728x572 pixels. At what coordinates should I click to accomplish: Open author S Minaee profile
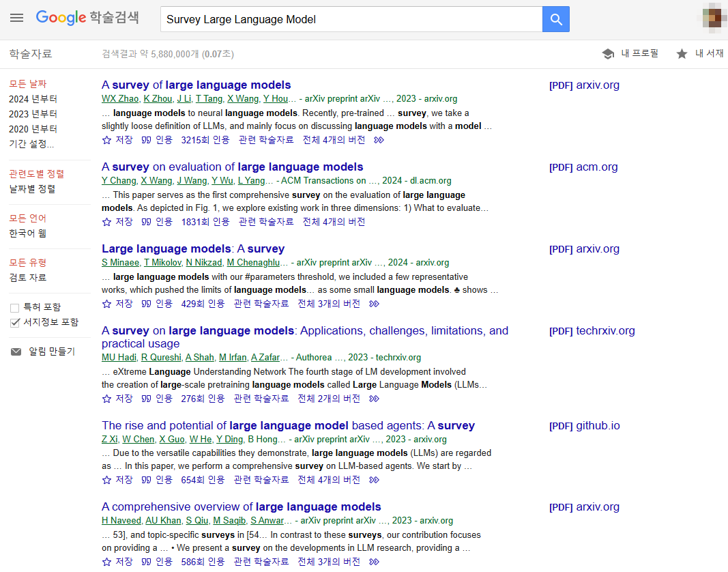(120, 263)
